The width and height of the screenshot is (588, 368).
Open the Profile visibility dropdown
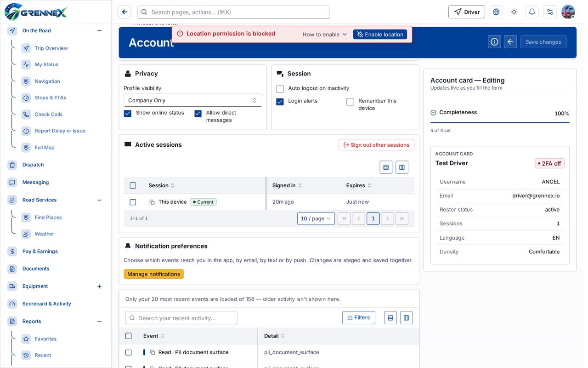(x=193, y=100)
